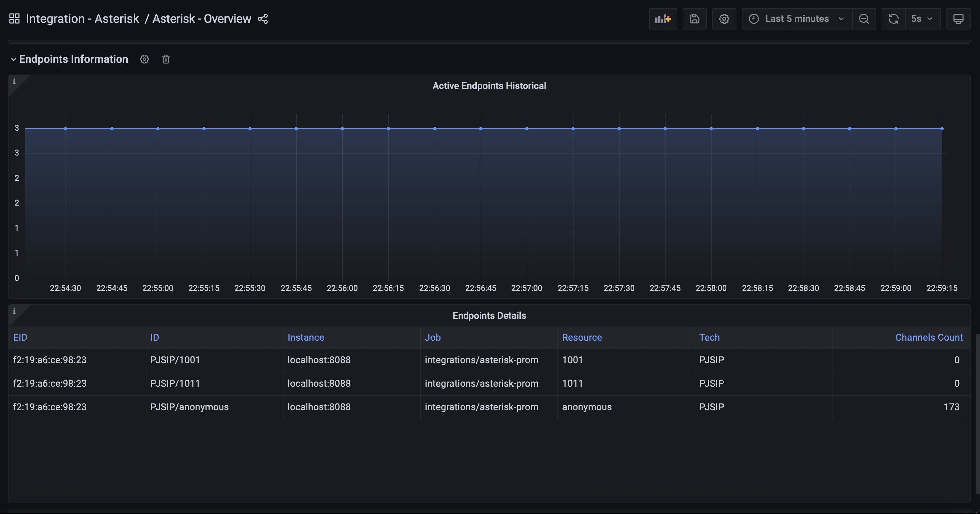Open the share dashboard dialog
This screenshot has width=980, height=514.
click(262, 18)
